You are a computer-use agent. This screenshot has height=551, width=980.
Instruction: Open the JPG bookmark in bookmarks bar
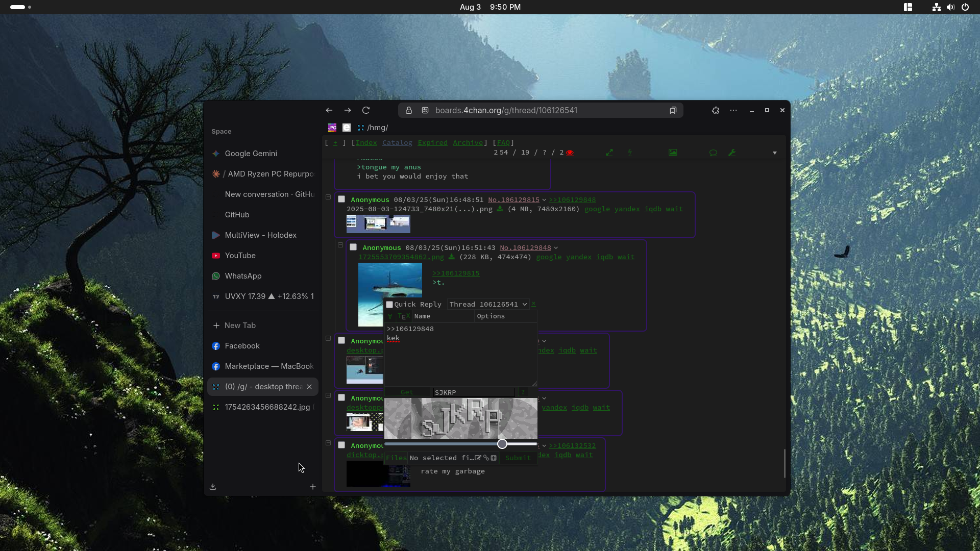point(332,128)
